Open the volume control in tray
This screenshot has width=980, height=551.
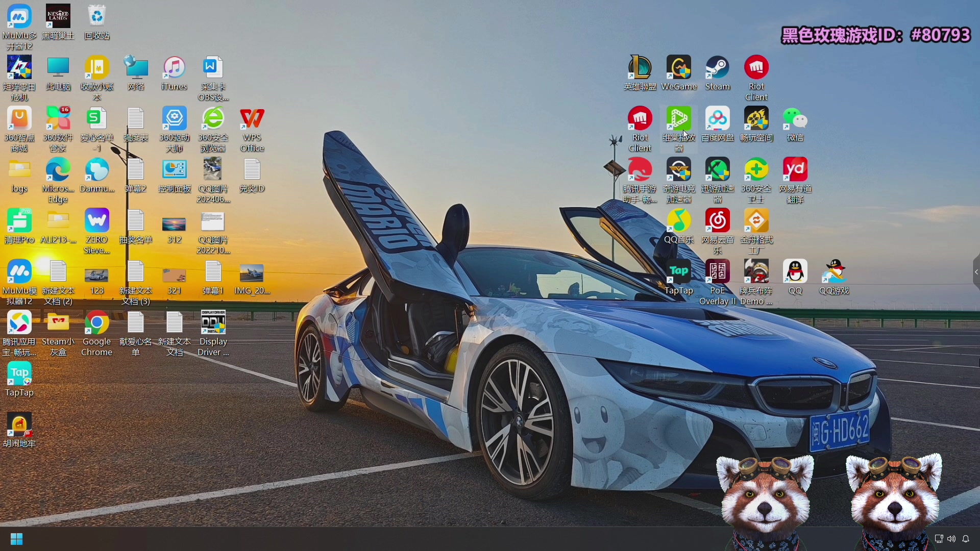tap(951, 539)
